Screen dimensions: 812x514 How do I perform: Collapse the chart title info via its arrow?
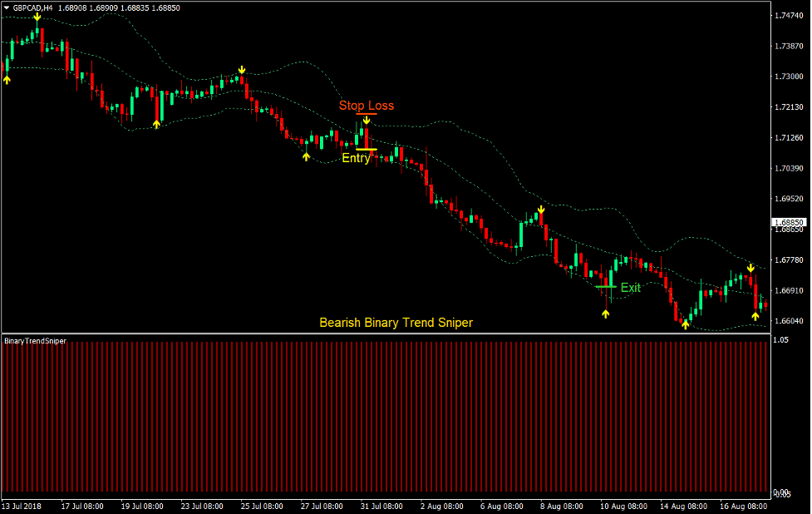pos(7,6)
